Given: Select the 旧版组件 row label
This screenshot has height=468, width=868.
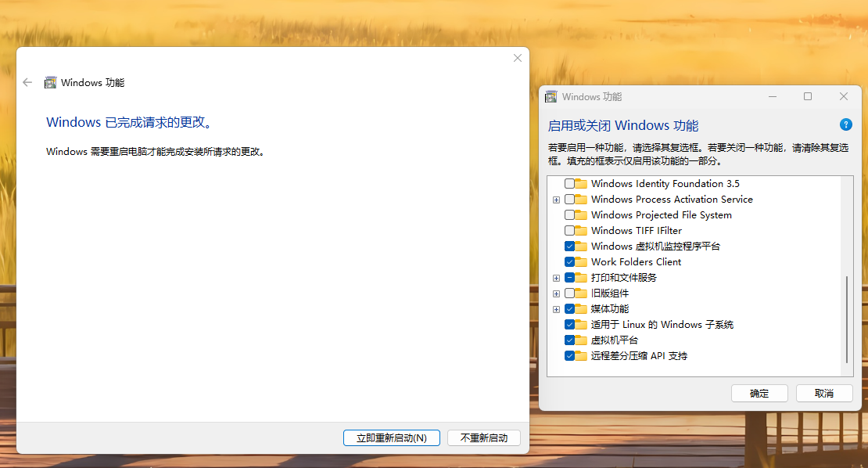Looking at the screenshot, I should (x=609, y=293).
